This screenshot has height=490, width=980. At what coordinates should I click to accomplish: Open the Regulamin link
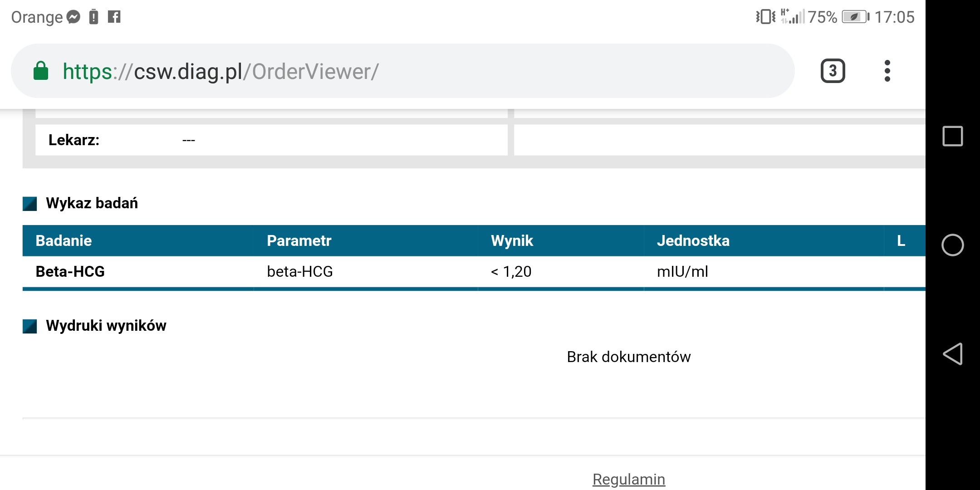pos(628,479)
